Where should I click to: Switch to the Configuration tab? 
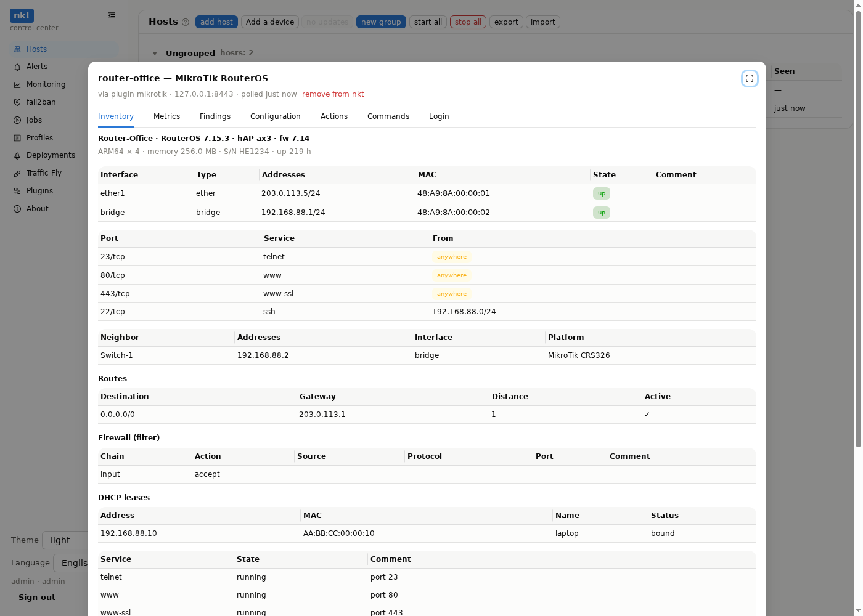click(x=276, y=116)
